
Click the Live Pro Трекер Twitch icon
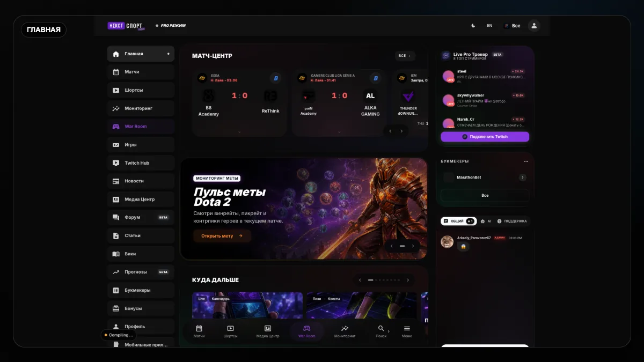pos(446,56)
